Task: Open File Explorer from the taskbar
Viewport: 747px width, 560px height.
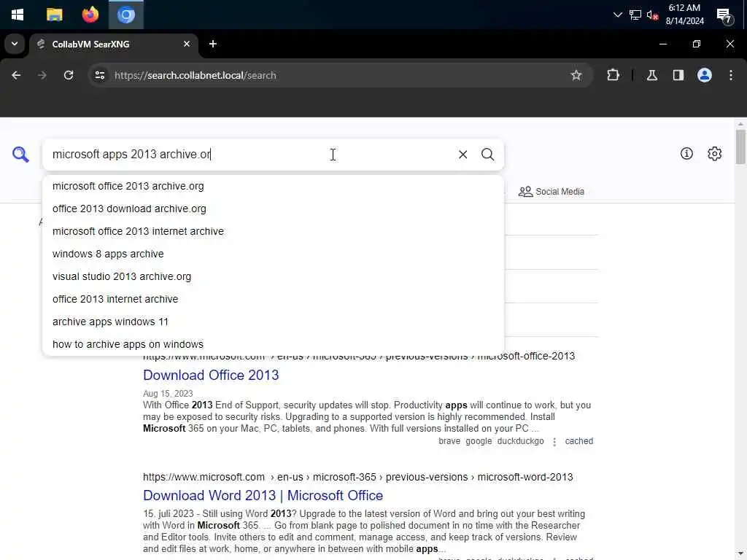Action: [x=54, y=15]
